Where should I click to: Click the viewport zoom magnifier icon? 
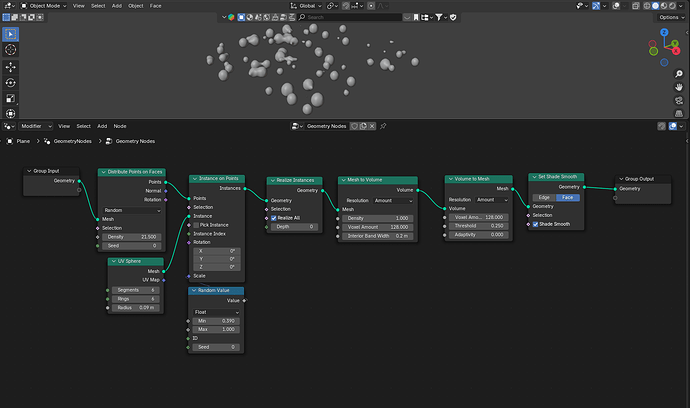click(x=679, y=74)
